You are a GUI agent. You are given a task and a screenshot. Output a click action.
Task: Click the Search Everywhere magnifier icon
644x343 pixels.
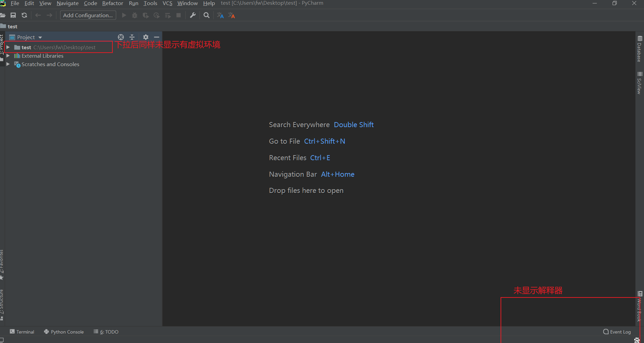(x=207, y=15)
